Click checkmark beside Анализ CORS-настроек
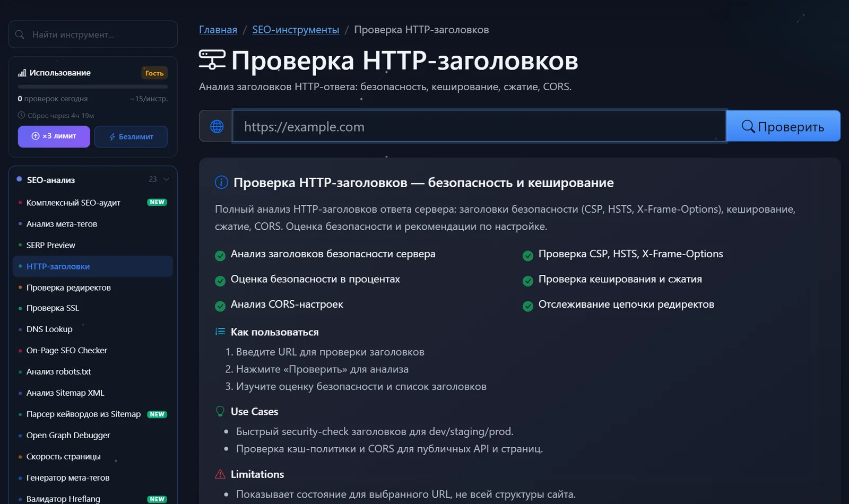This screenshot has height=504, width=849. [220, 306]
